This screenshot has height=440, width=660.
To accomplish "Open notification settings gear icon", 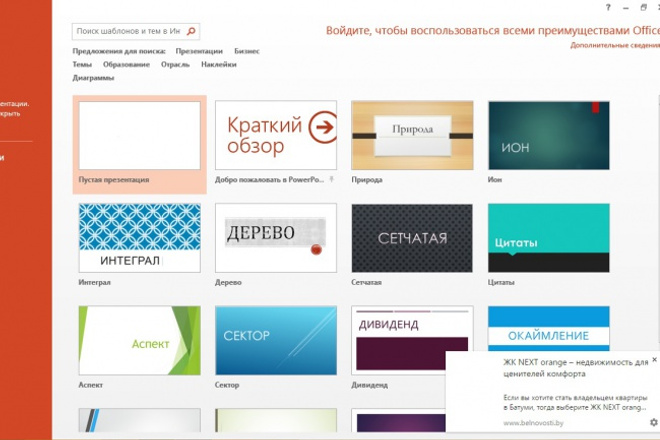I will [653, 422].
